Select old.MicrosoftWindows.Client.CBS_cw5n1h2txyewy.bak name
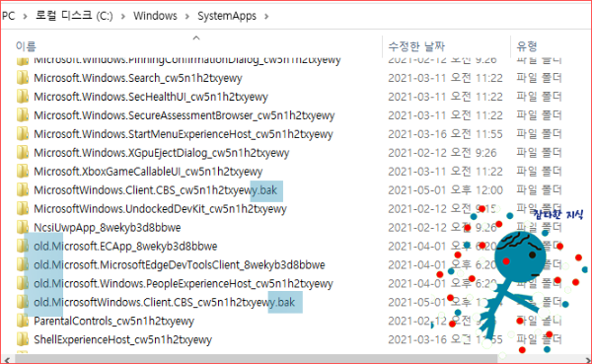The image size is (592, 364). pyautogui.click(x=164, y=302)
